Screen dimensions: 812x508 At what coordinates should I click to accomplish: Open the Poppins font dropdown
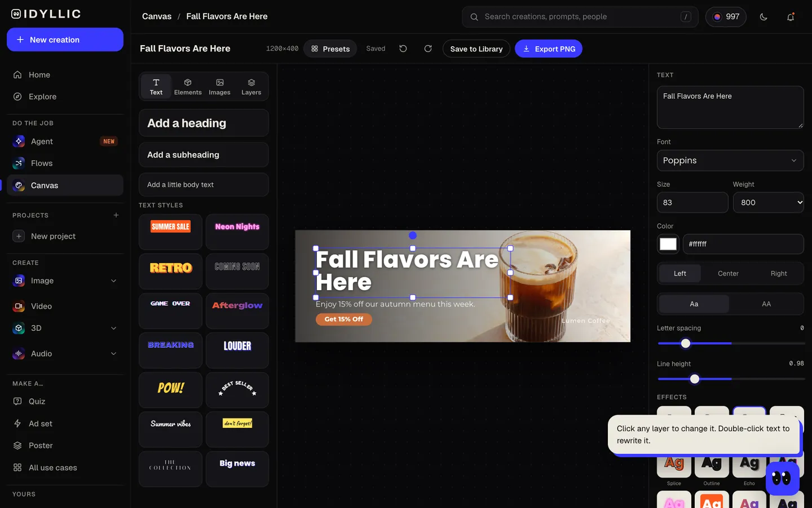tap(730, 160)
